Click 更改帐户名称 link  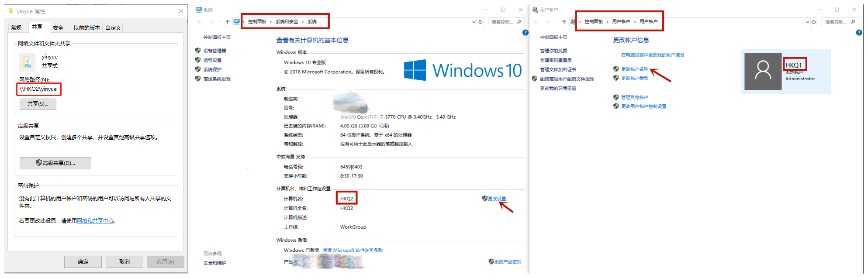635,69
